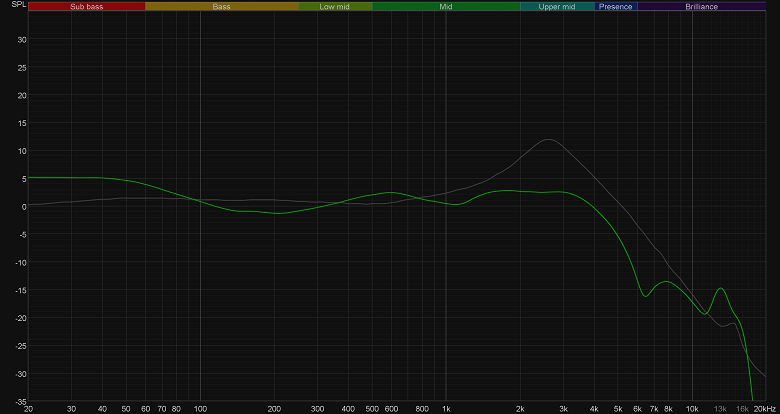Click the 500 Hz frequency tick label
This screenshot has width=780, height=414.
(372, 409)
